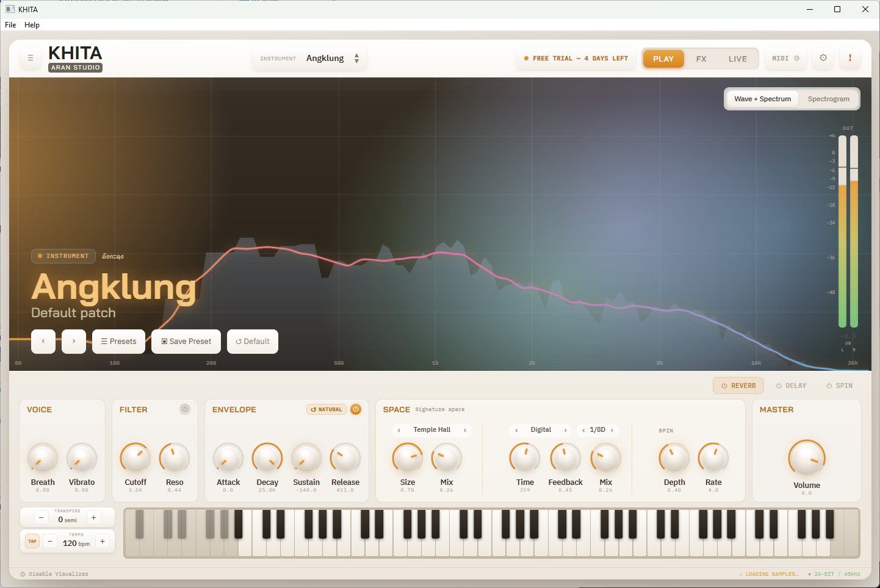The image size is (880, 588).
Task: Click the INSTRUMENT badge above Angklung title
Action: click(63, 256)
